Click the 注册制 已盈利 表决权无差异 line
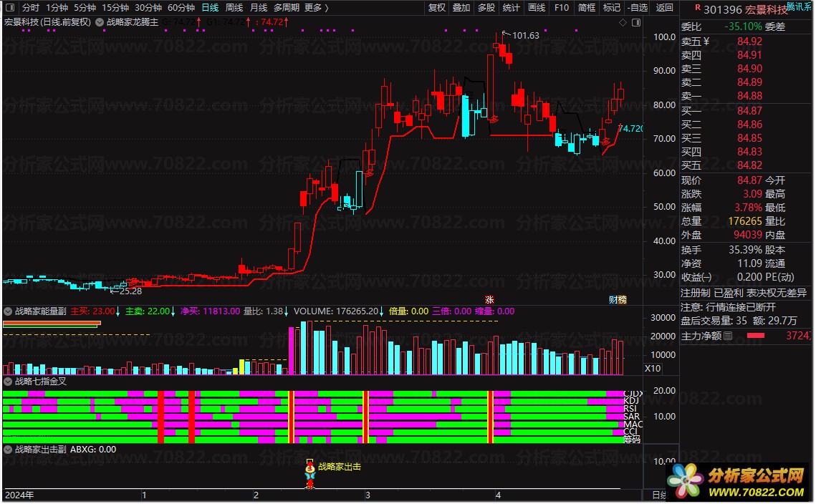 (x=744, y=294)
